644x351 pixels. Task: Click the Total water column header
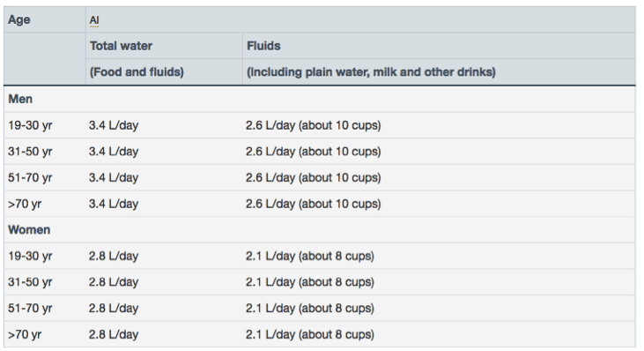coord(122,46)
